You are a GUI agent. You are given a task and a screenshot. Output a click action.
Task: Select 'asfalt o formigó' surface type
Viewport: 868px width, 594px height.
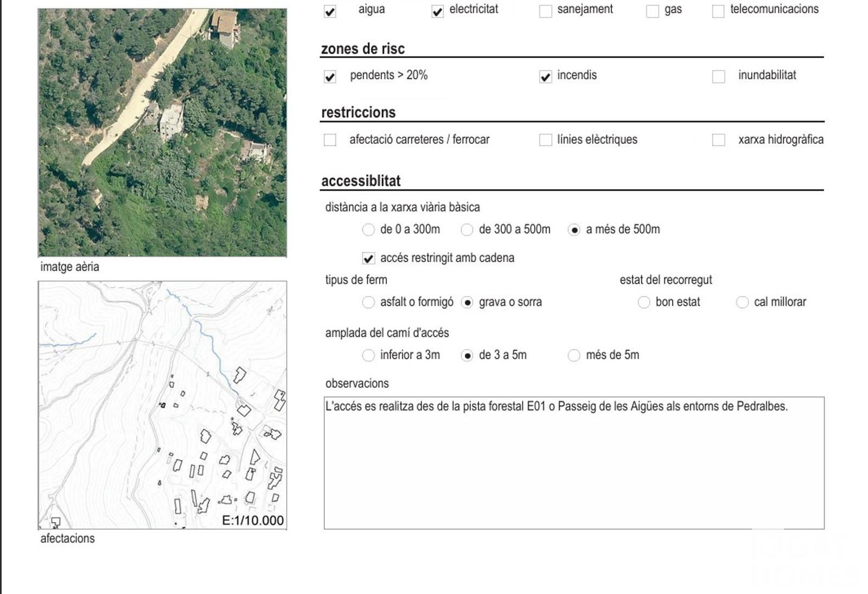click(x=368, y=303)
